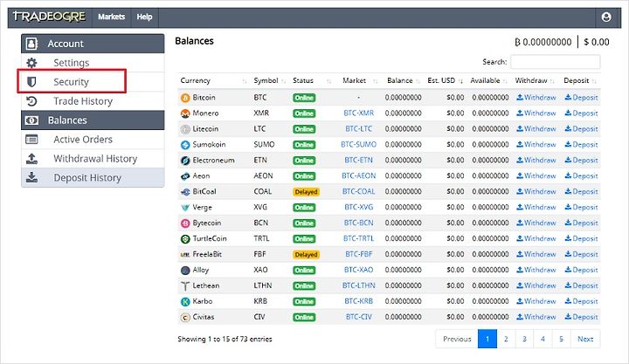This screenshot has height=364, width=629.
Task: Click the Deposit History download icon
Action: click(31, 177)
